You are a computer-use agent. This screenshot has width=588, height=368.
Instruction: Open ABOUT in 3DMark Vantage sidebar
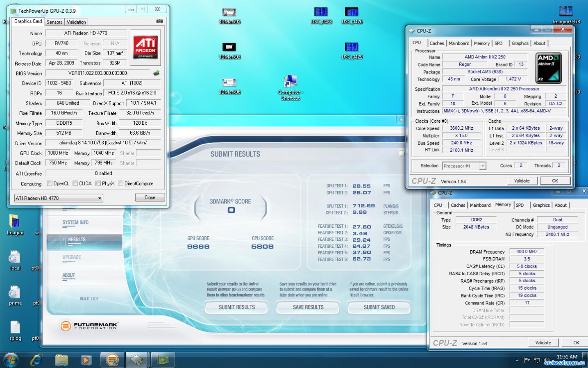(68, 275)
